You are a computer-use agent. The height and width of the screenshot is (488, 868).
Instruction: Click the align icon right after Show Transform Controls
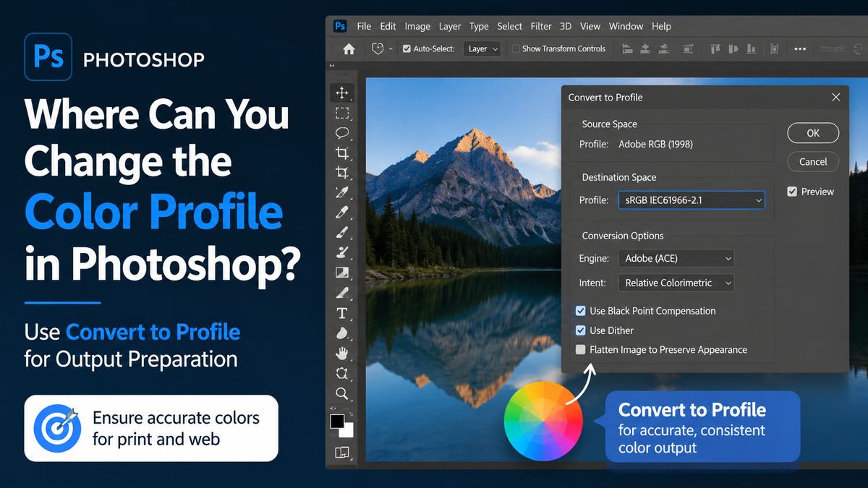[626, 48]
